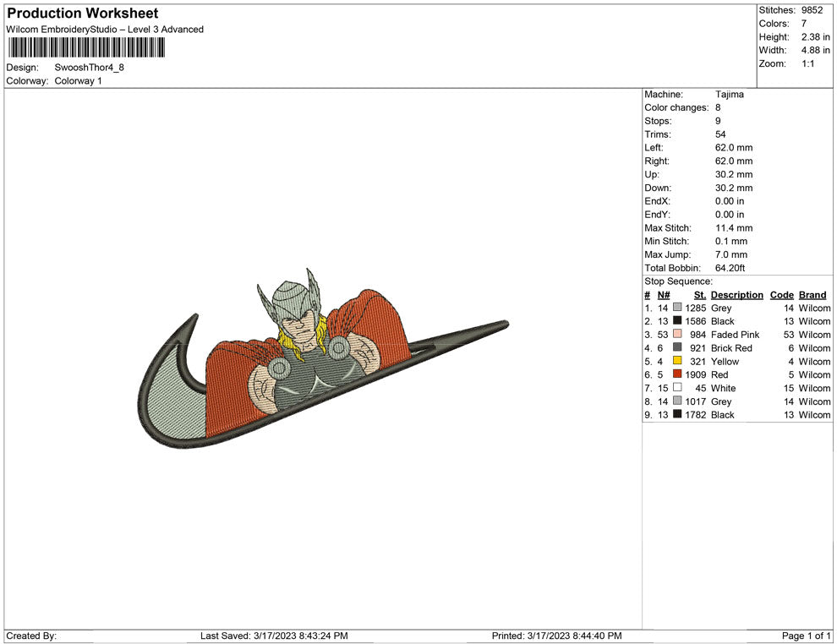
Task: Click the black swatch in stop row 2
Action: tap(677, 320)
